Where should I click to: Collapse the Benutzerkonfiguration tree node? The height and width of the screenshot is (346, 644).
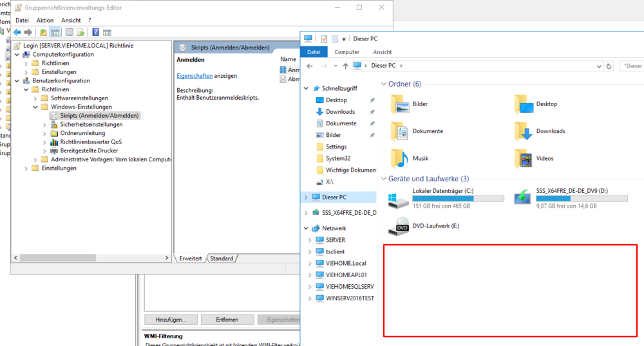click(x=17, y=81)
